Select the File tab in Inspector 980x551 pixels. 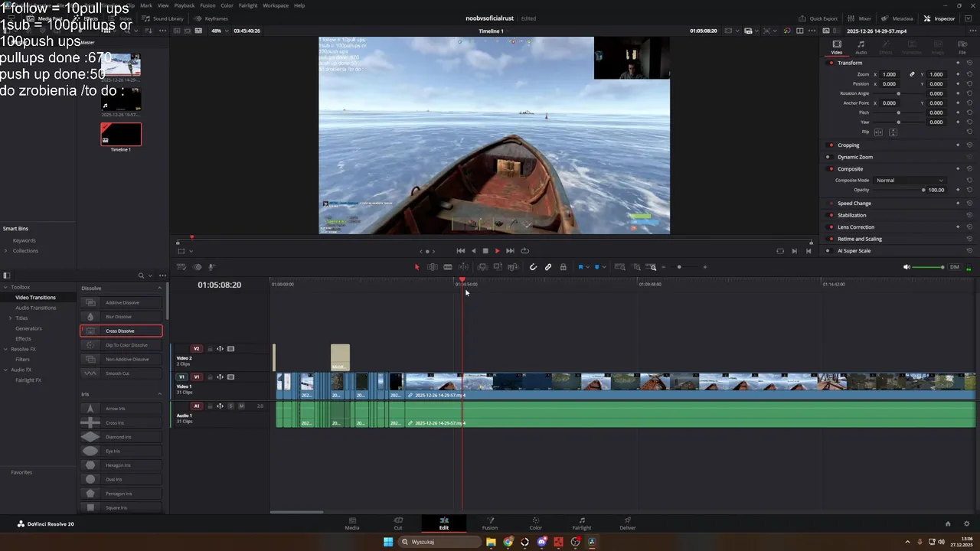tap(962, 47)
